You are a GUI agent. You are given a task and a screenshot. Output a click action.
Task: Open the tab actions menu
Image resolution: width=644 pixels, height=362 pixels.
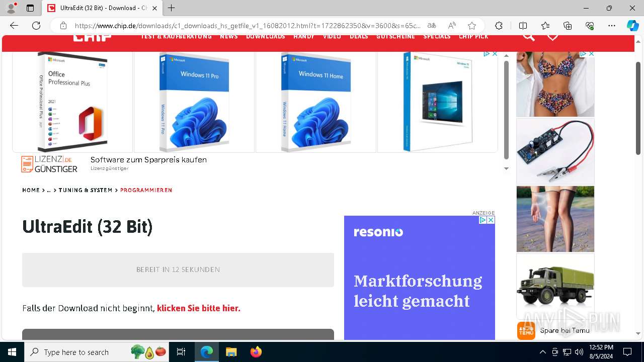pyautogui.click(x=30, y=8)
